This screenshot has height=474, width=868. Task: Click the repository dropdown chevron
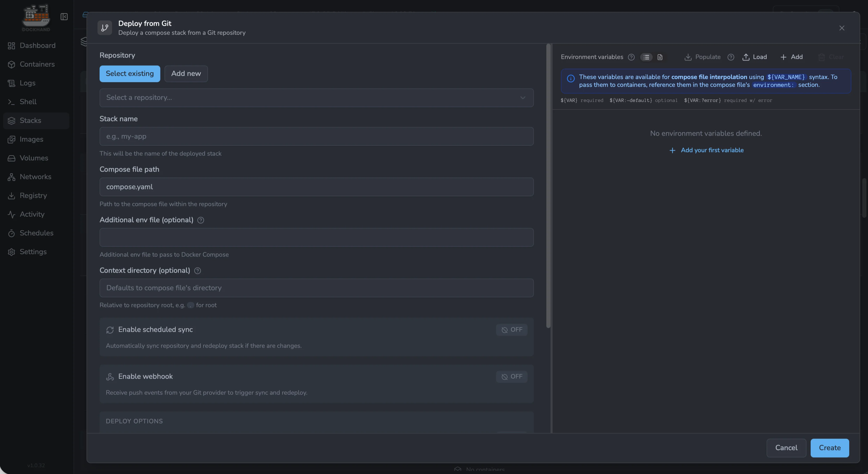pyautogui.click(x=523, y=98)
